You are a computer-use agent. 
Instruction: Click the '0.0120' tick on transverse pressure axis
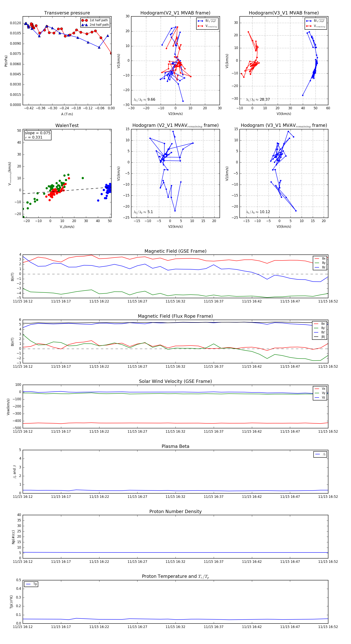point(15,23)
